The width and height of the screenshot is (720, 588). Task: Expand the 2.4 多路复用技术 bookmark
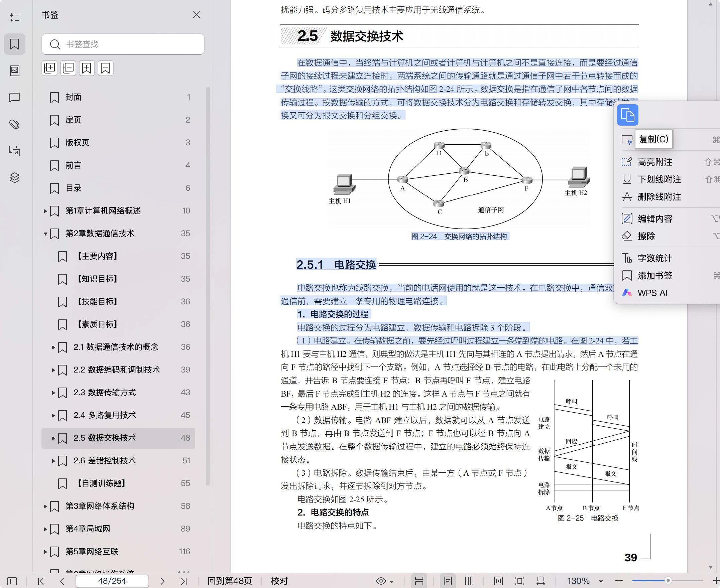[53, 415]
